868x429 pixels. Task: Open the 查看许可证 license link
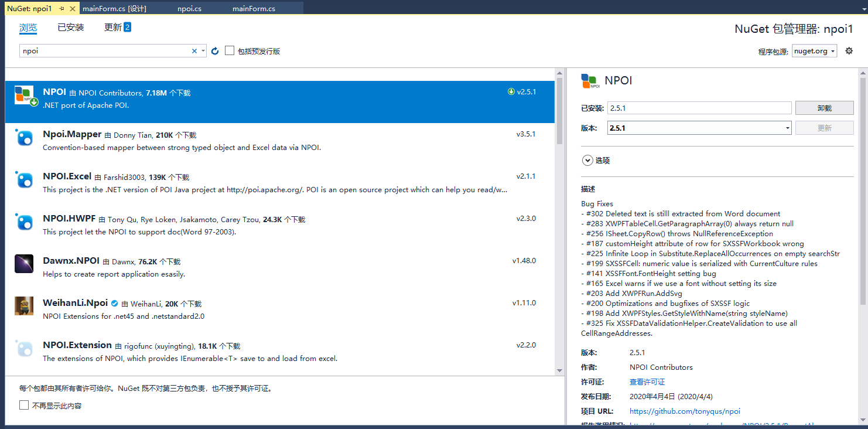(x=647, y=382)
